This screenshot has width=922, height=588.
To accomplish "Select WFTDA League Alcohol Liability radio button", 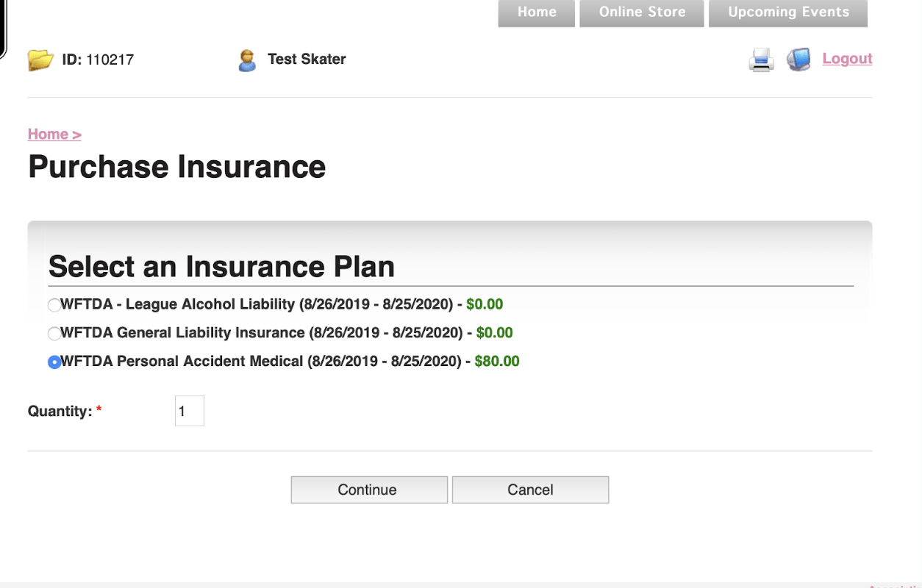I will coord(54,305).
